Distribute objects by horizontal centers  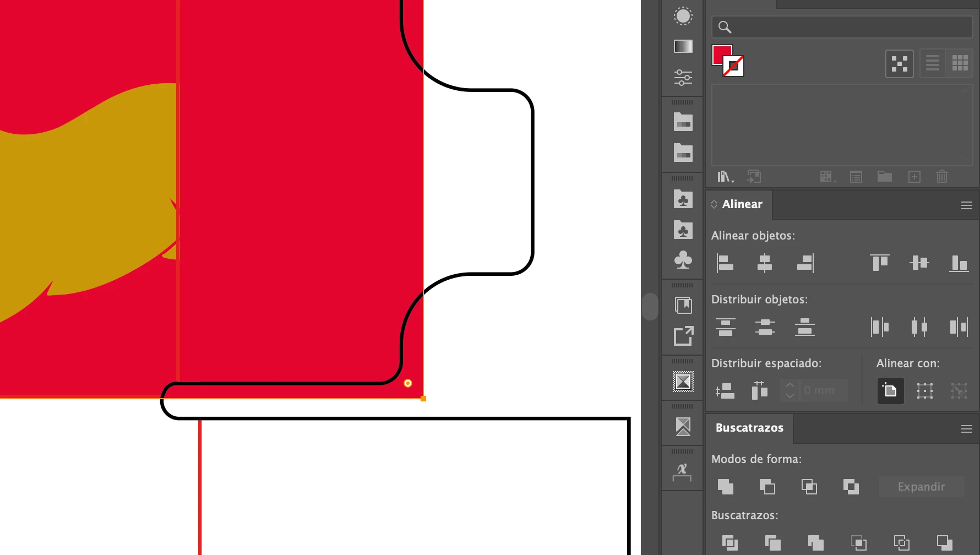(919, 327)
